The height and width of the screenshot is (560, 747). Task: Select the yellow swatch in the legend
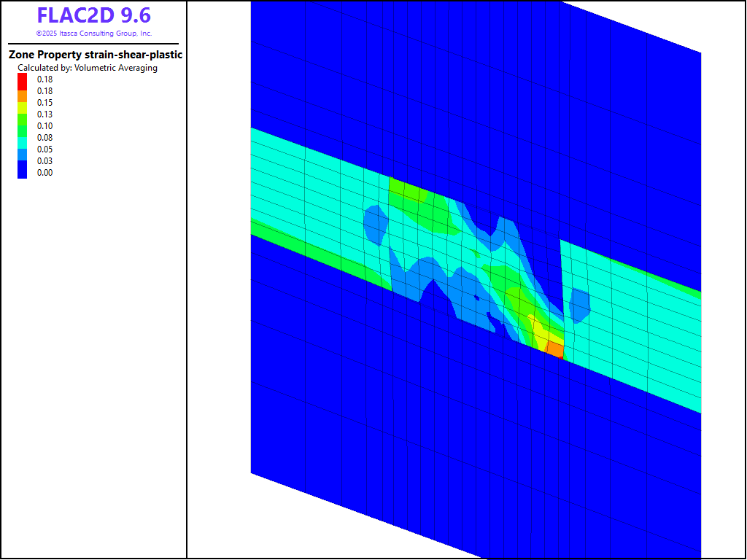pos(22,104)
